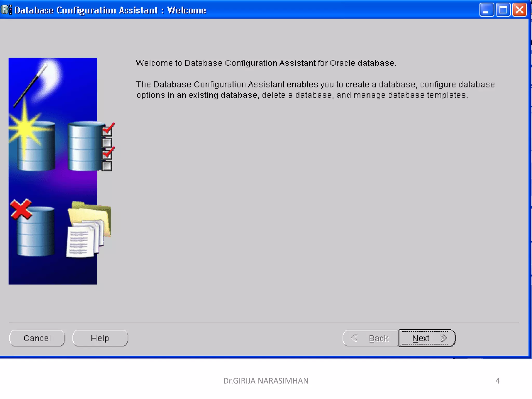Screen dimensions: 532x399
Task: Open Help for the assistant
Action: 100,338
